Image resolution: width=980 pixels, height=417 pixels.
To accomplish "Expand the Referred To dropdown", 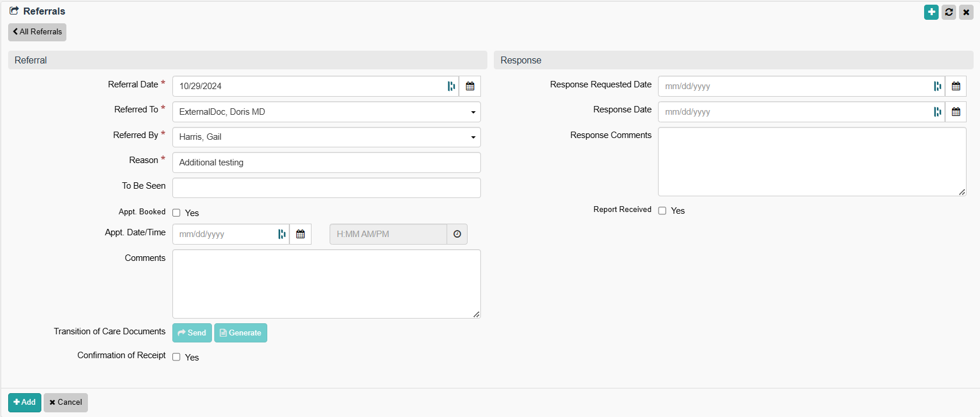I will click(326, 112).
